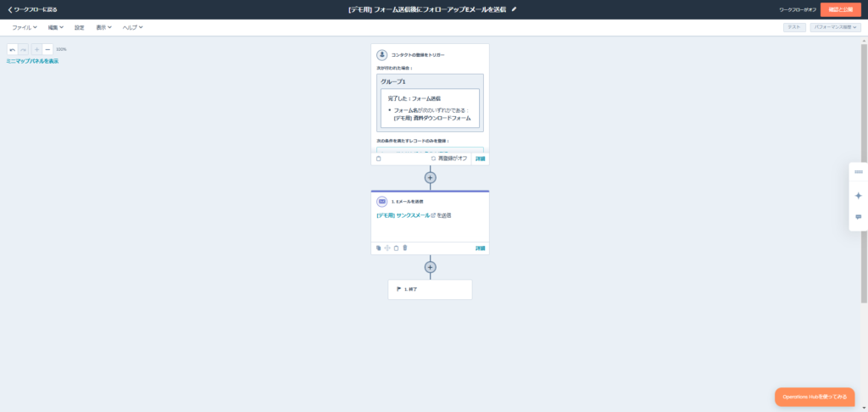The height and width of the screenshot is (412, 868).
Task: Click the trigger card clipboard icon
Action: click(x=379, y=159)
